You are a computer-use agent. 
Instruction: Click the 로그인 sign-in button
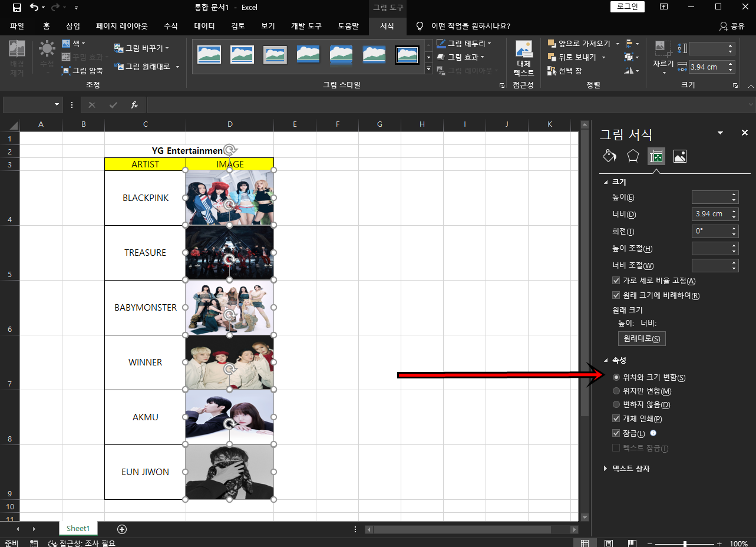[628, 7]
